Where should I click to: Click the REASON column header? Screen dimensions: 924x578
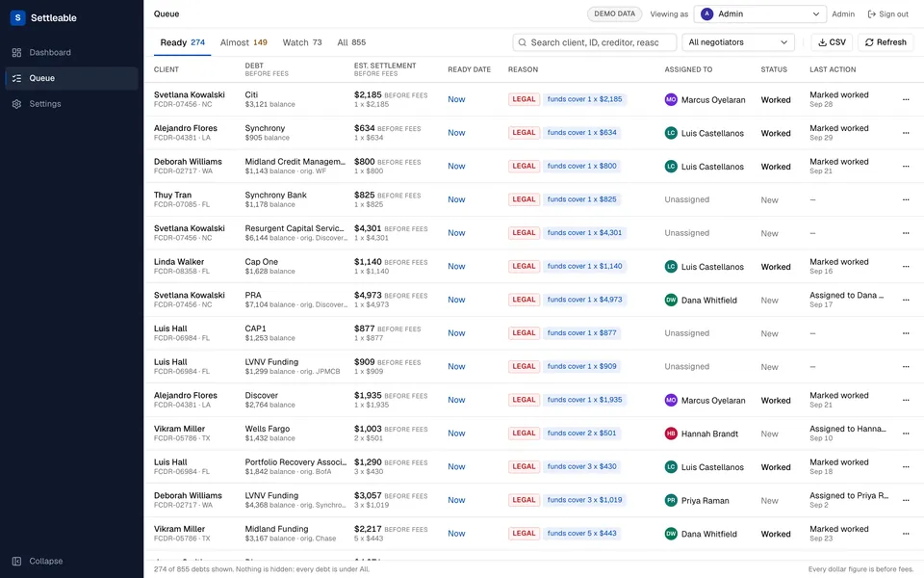point(523,69)
